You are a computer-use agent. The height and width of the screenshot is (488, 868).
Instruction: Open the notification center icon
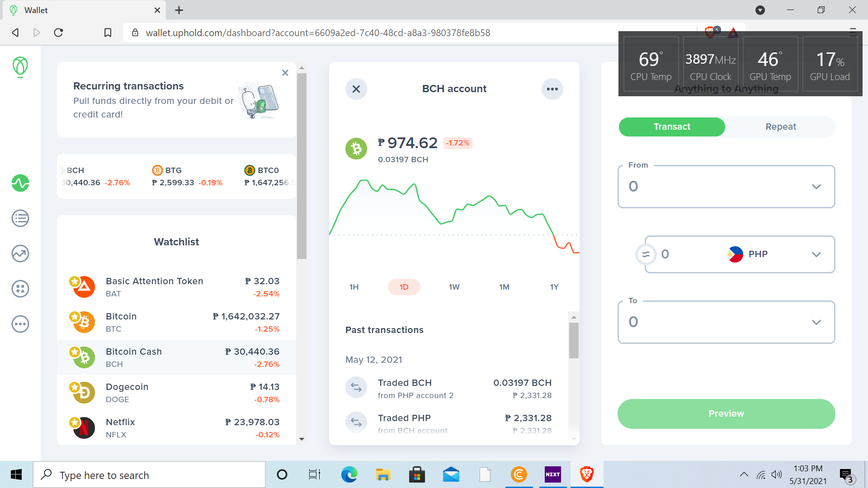[846, 475]
